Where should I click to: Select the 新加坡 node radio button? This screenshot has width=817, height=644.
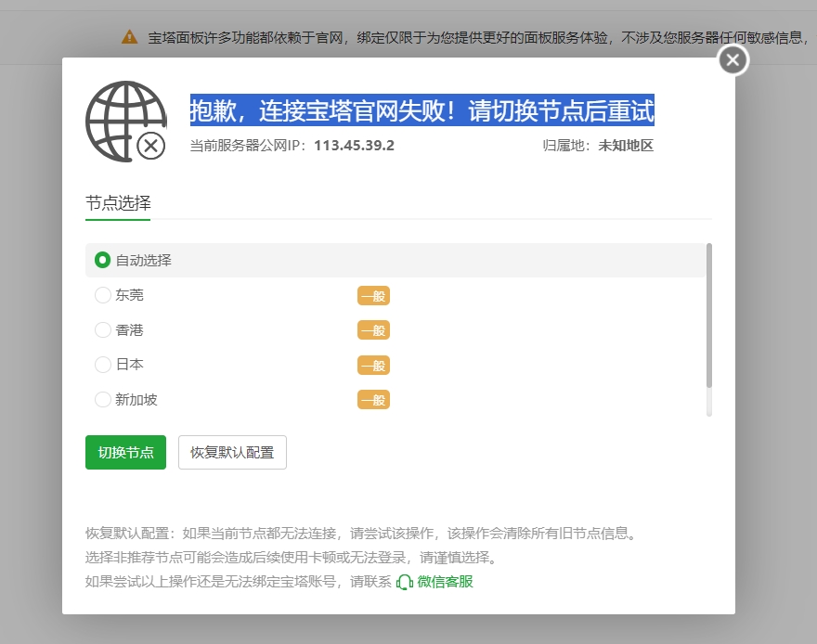click(102, 400)
